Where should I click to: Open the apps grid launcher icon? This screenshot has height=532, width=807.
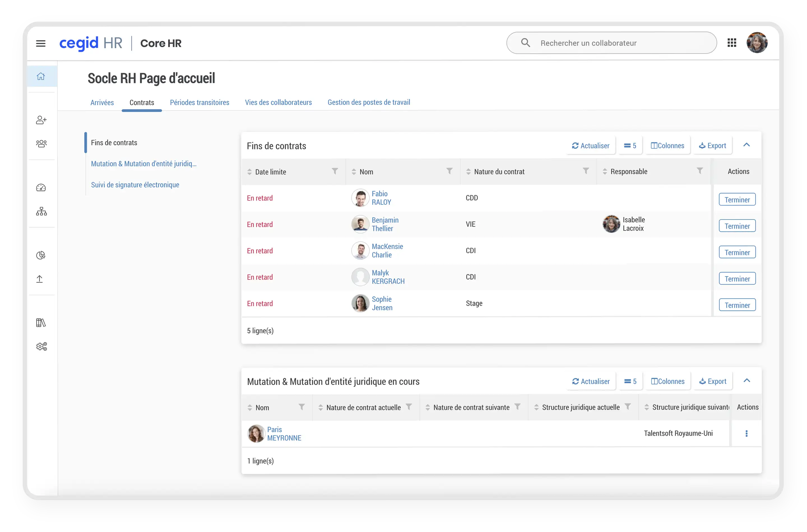point(732,43)
